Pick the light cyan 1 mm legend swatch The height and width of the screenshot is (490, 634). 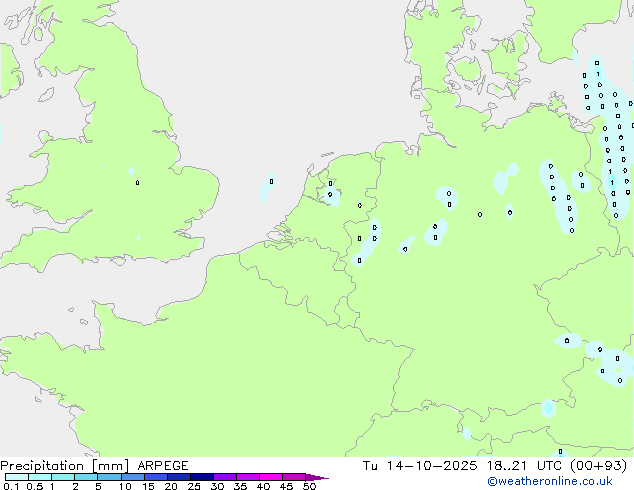(x=63, y=477)
